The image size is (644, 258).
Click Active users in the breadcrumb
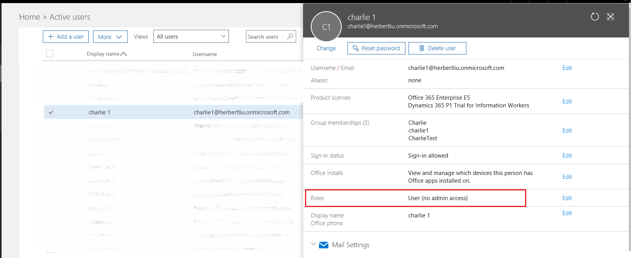click(x=70, y=17)
